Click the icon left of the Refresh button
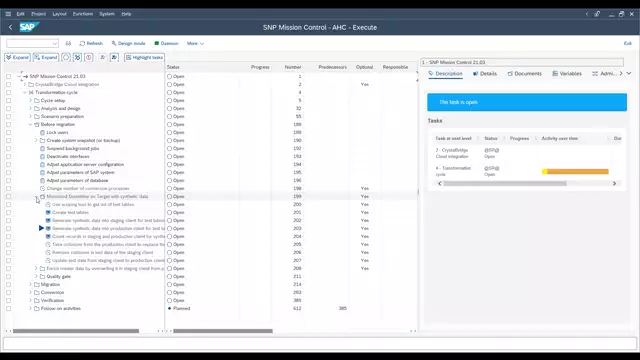The height and width of the screenshot is (360, 640). click(68, 43)
